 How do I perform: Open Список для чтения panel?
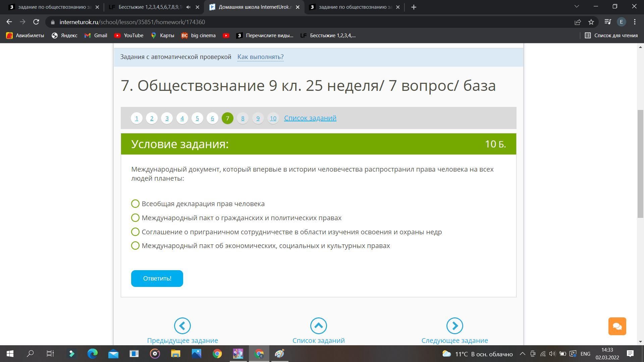coord(611,36)
